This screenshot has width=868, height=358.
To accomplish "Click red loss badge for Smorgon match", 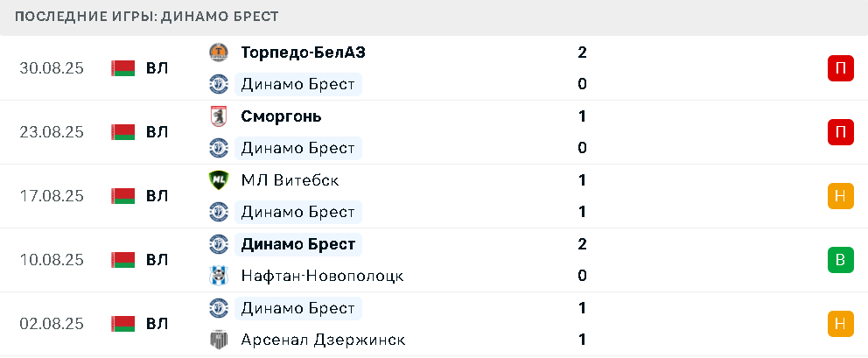I will coord(840,132).
